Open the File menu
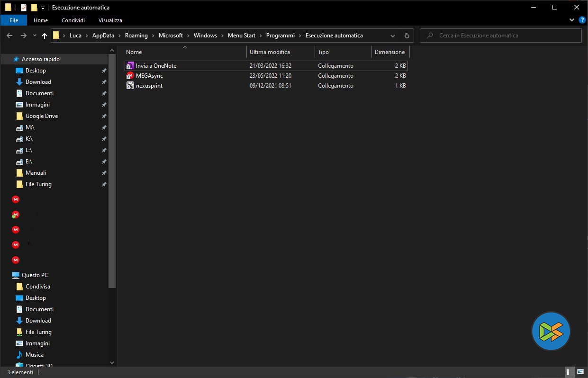The height and width of the screenshot is (378, 588). click(x=14, y=20)
